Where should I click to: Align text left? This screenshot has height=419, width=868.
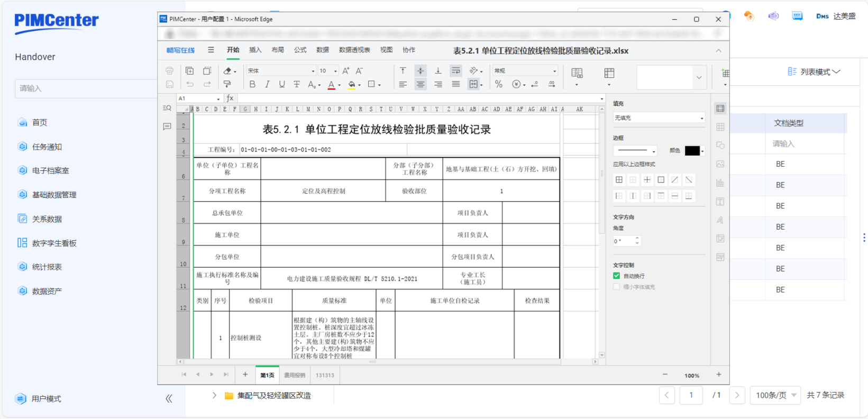point(403,84)
